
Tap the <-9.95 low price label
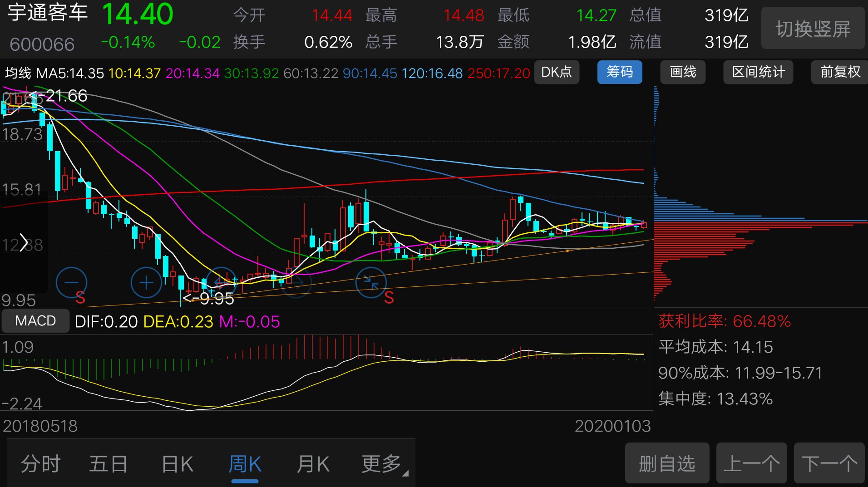click(208, 299)
